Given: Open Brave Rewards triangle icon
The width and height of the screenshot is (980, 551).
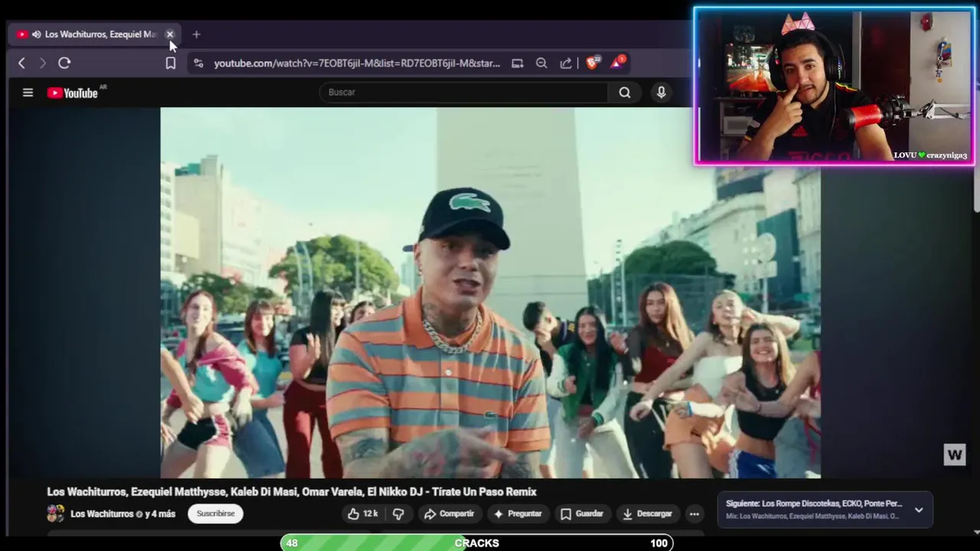Looking at the screenshot, I should click(617, 63).
